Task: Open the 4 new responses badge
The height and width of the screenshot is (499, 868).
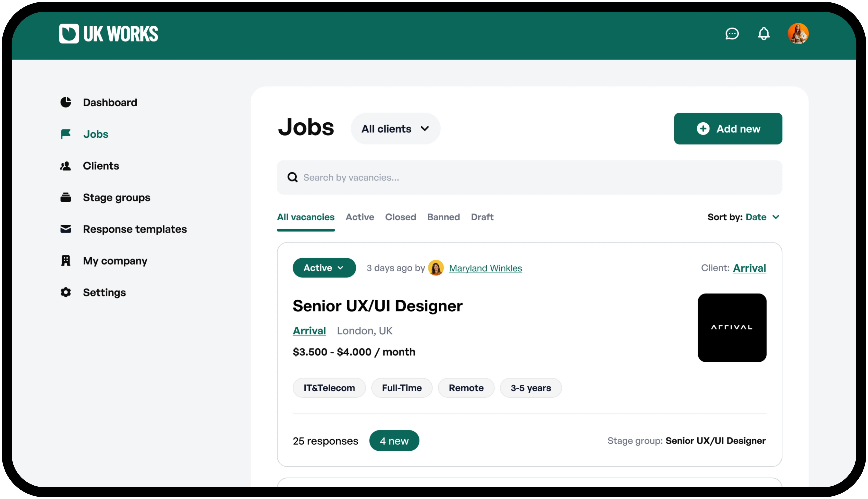Action: click(394, 441)
